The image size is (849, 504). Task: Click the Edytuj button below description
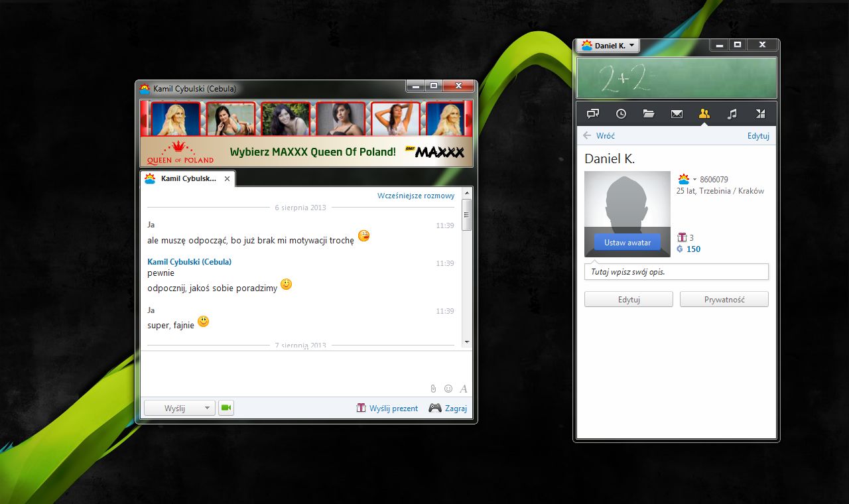point(629,299)
